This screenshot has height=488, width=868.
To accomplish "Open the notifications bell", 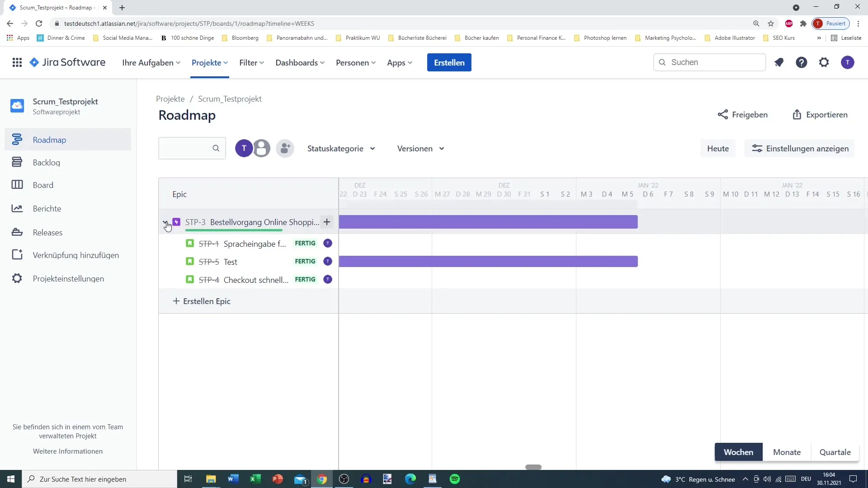I will tap(778, 62).
